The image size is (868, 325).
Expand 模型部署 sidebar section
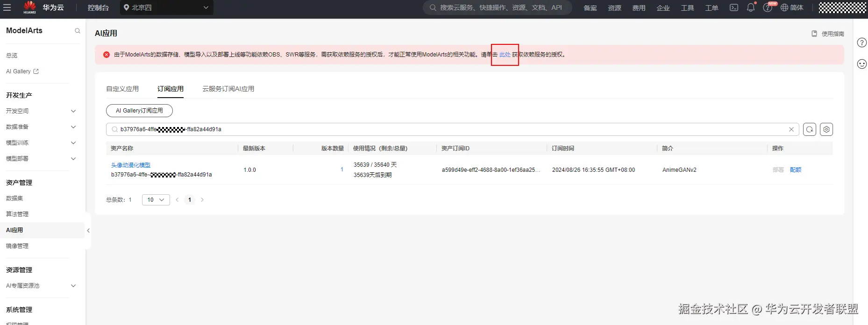coord(41,159)
